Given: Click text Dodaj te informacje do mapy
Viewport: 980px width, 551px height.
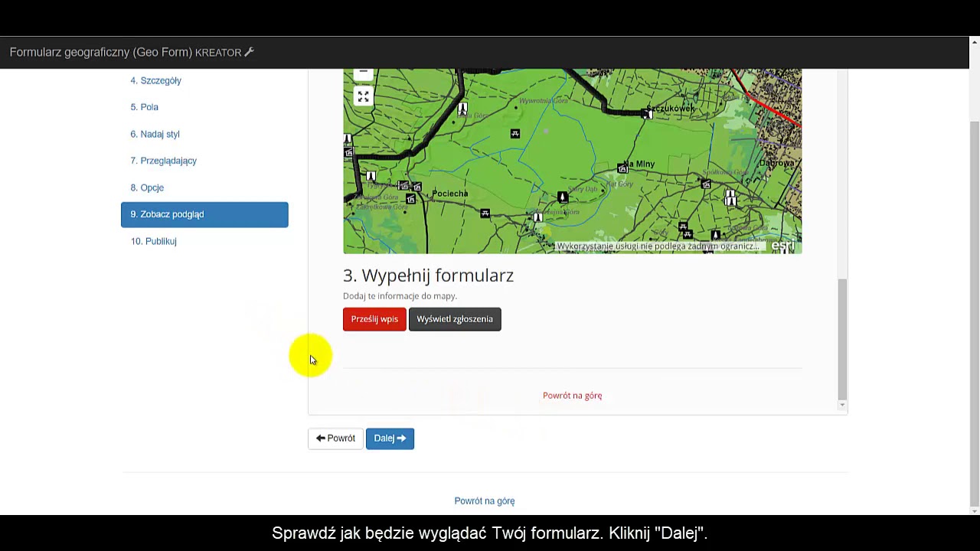Looking at the screenshot, I should 400,296.
